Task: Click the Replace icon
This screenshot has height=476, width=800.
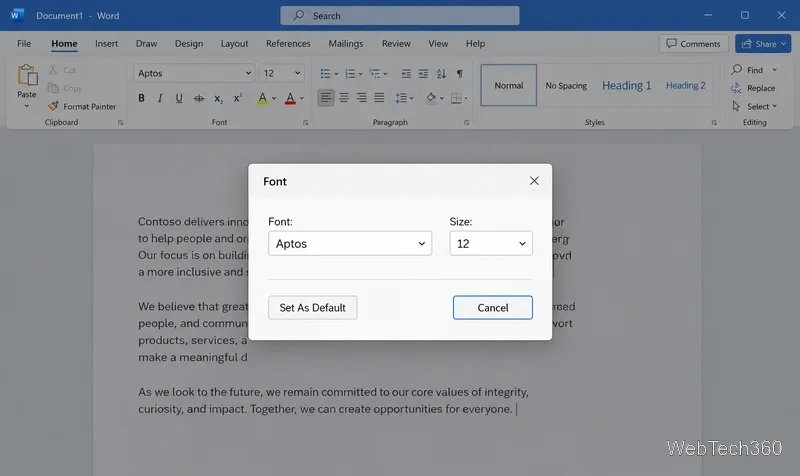Action: click(x=736, y=88)
